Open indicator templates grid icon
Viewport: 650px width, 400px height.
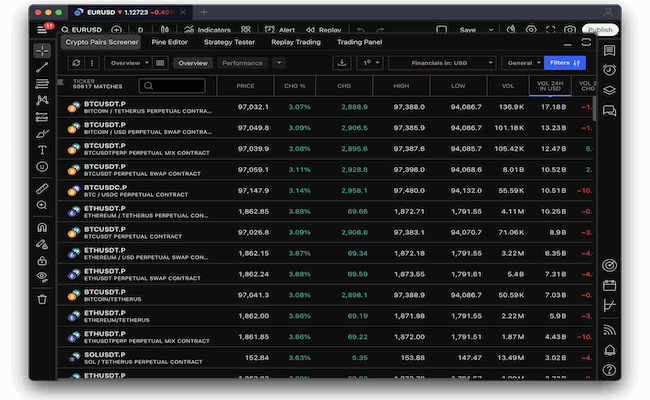coord(246,30)
